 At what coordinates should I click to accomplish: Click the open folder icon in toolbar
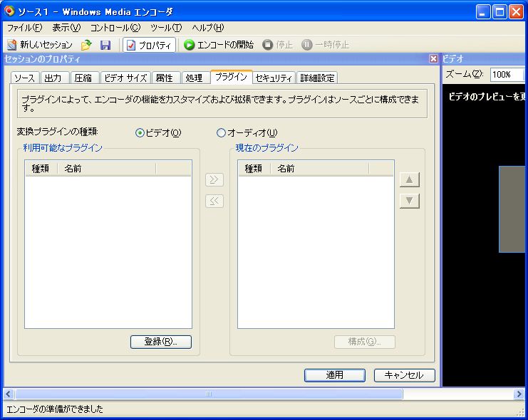(87, 45)
